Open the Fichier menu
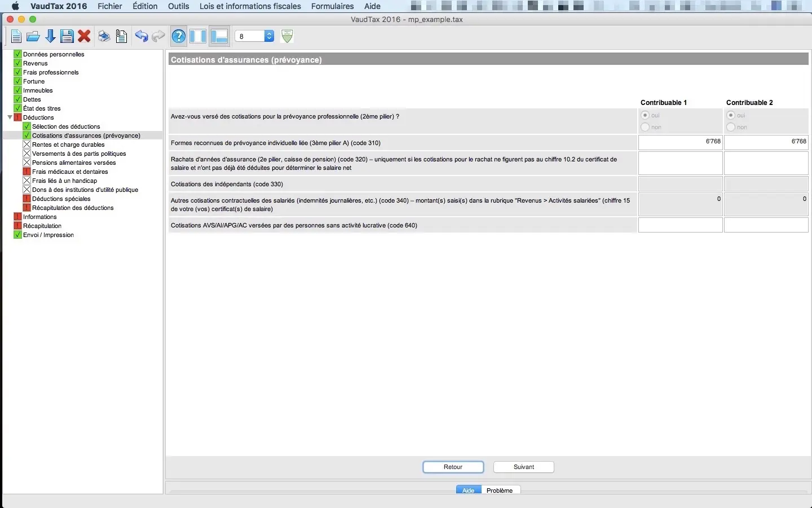This screenshot has width=812, height=508. coord(110,6)
